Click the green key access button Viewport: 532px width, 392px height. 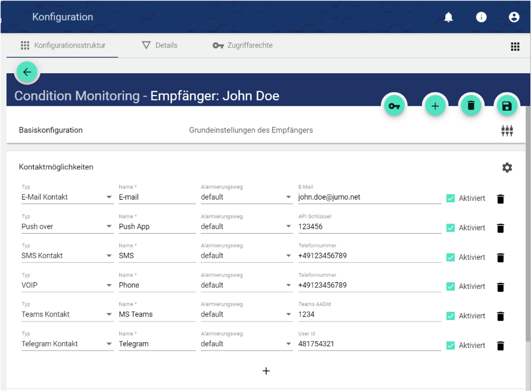394,106
